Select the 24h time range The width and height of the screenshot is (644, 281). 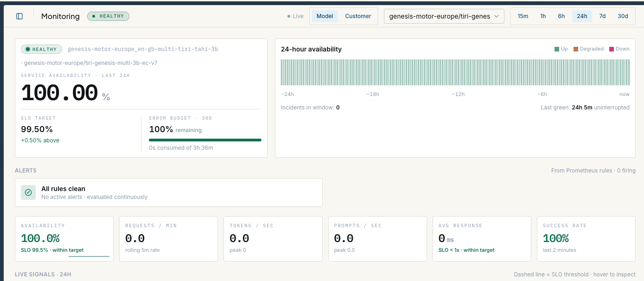pyautogui.click(x=582, y=16)
